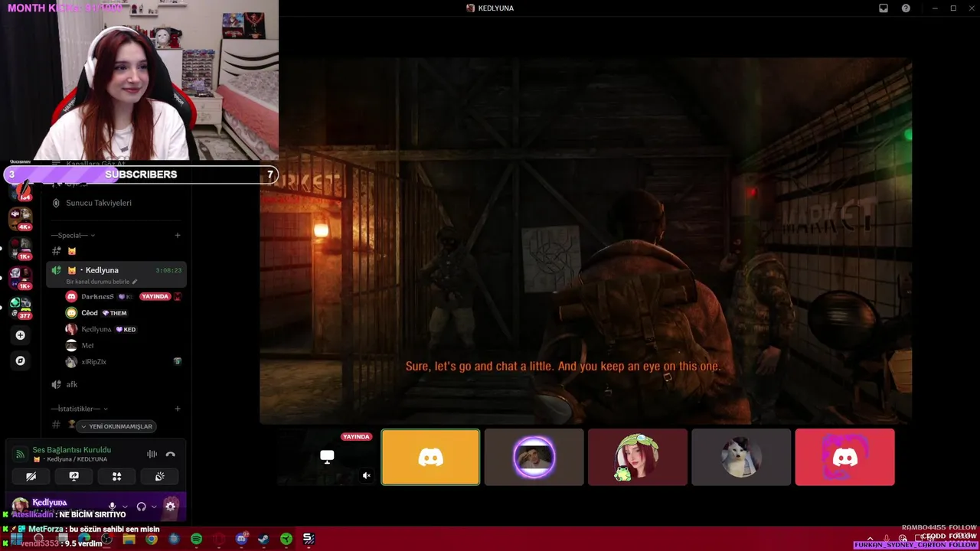Image resolution: width=980 pixels, height=551 pixels.
Task: Select the red Discord logo participant tile
Action: (x=844, y=457)
